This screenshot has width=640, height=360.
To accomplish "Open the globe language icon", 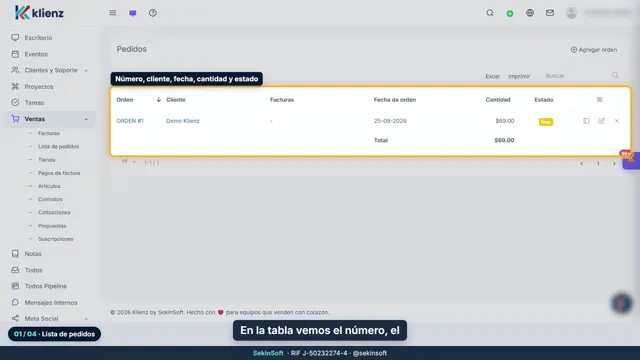I will coord(530,13).
